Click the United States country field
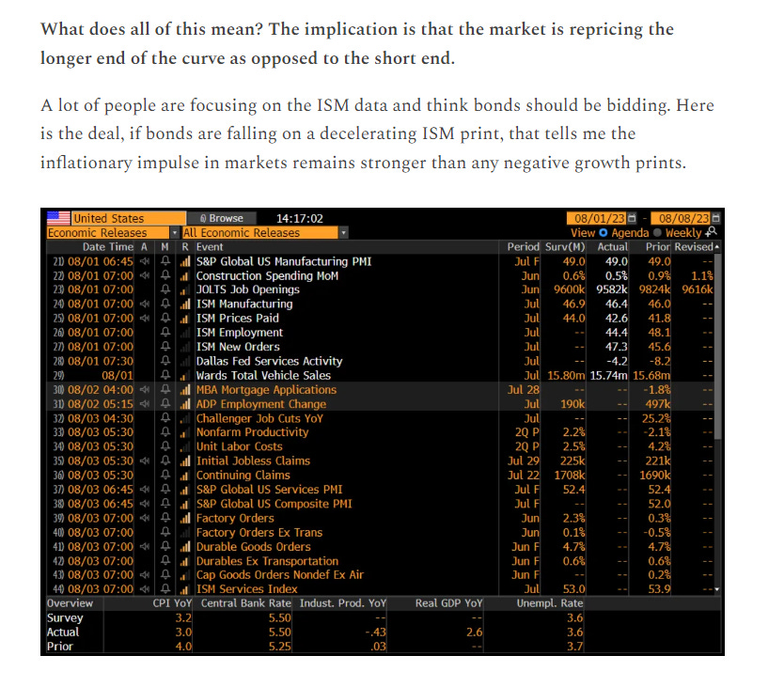784x687 pixels. (x=129, y=218)
